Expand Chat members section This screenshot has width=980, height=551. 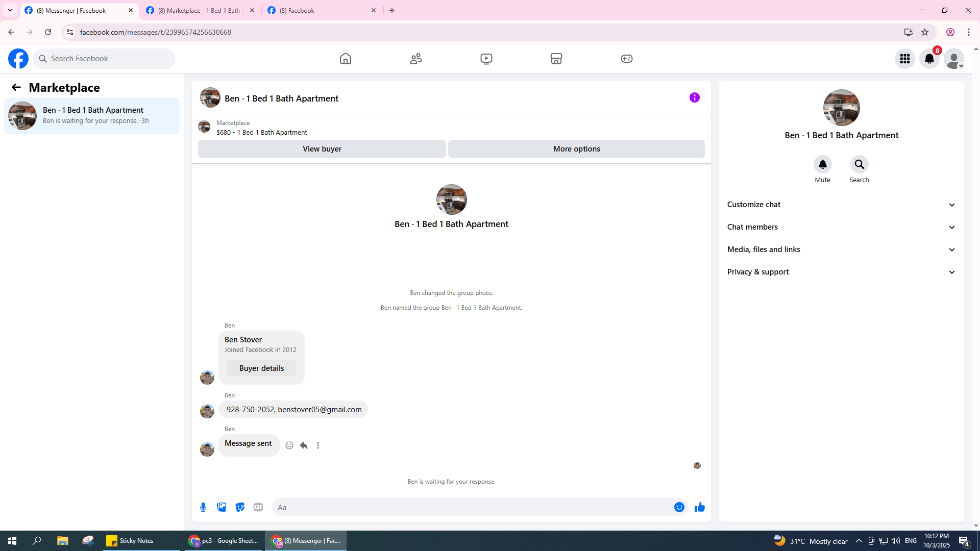(x=842, y=227)
